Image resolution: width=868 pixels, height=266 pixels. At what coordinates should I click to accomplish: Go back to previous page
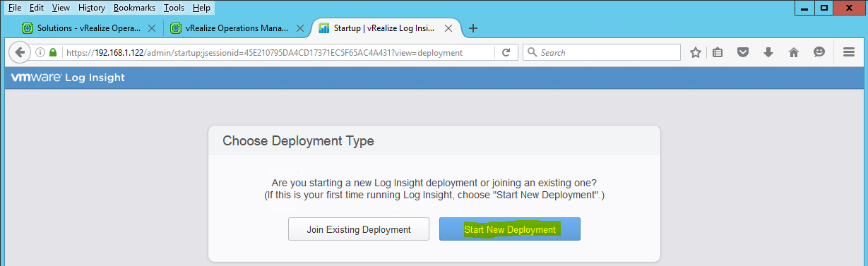19,52
